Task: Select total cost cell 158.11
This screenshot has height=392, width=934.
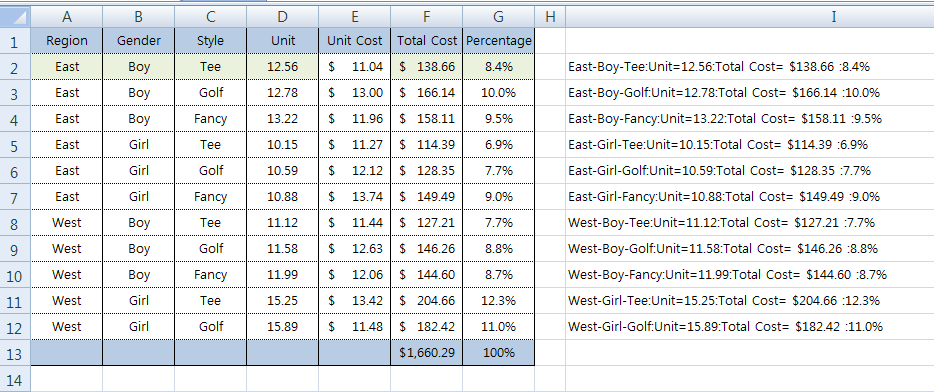Action: (x=427, y=119)
